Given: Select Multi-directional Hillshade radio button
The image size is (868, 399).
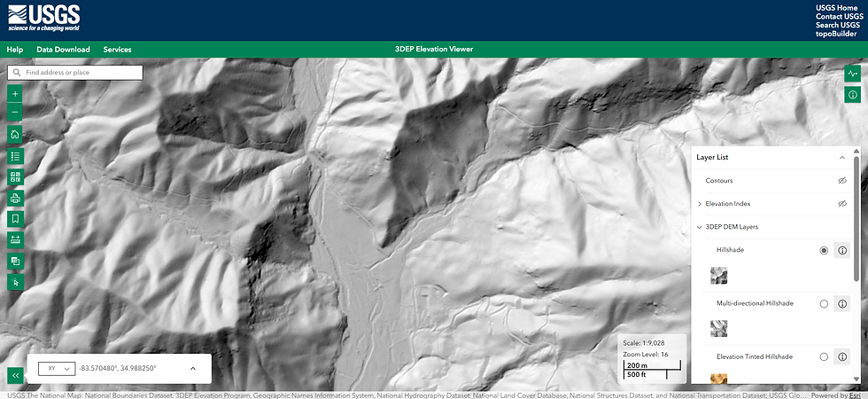Looking at the screenshot, I should pyautogui.click(x=824, y=303).
